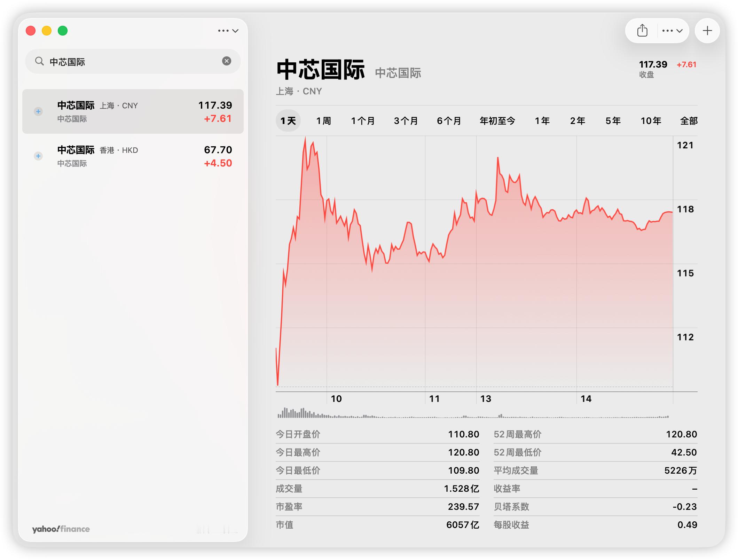
Task: Click the 10 time marker on the chart axis
Action: (x=336, y=399)
